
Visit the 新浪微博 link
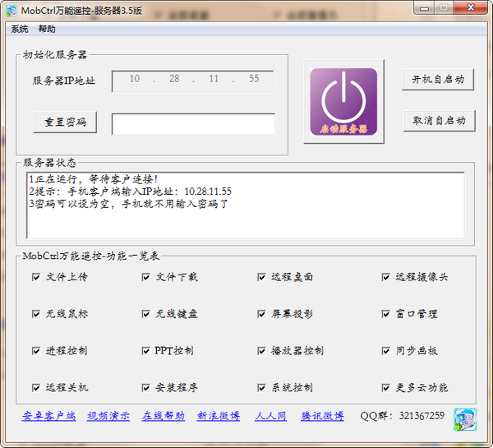click(219, 416)
